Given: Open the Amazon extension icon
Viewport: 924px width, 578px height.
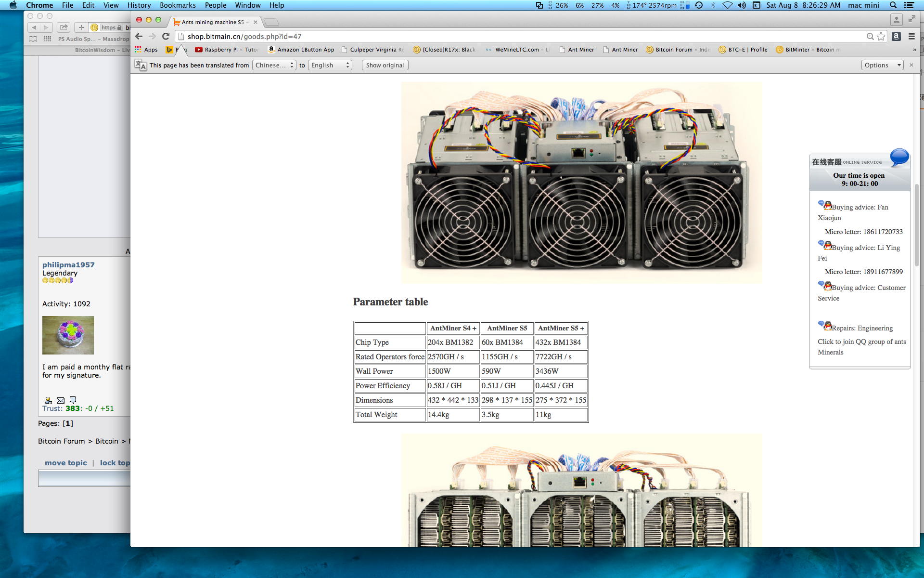Looking at the screenshot, I should (x=896, y=37).
